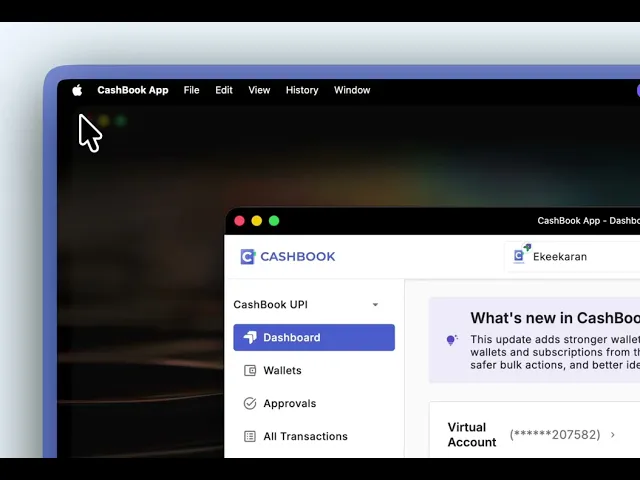Click the masked account number 207582
This screenshot has height=480, width=640.
pos(555,435)
